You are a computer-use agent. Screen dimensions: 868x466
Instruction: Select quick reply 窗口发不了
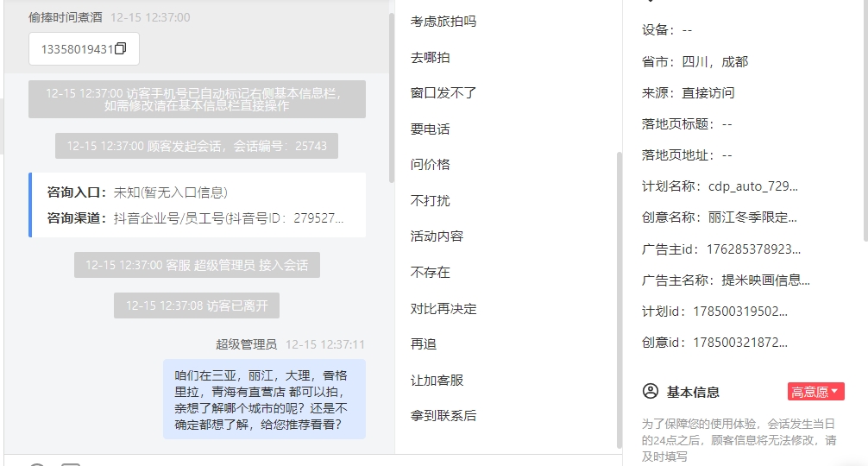pyautogui.click(x=443, y=93)
